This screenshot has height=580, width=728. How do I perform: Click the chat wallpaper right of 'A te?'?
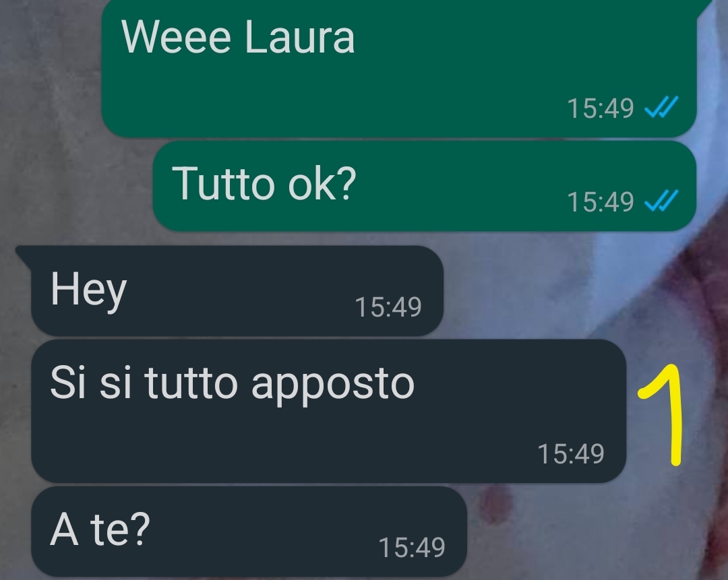point(595,531)
